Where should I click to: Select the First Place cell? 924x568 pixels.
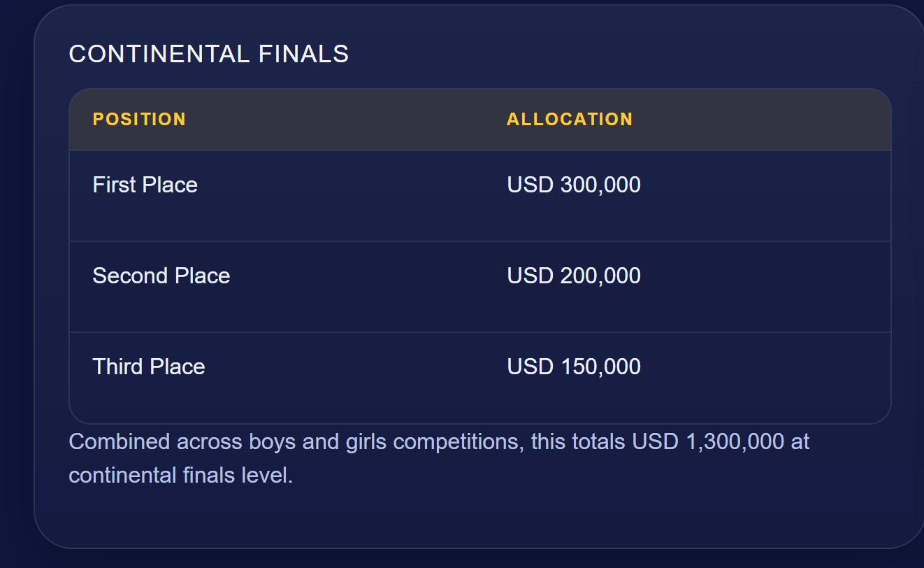tap(145, 185)
